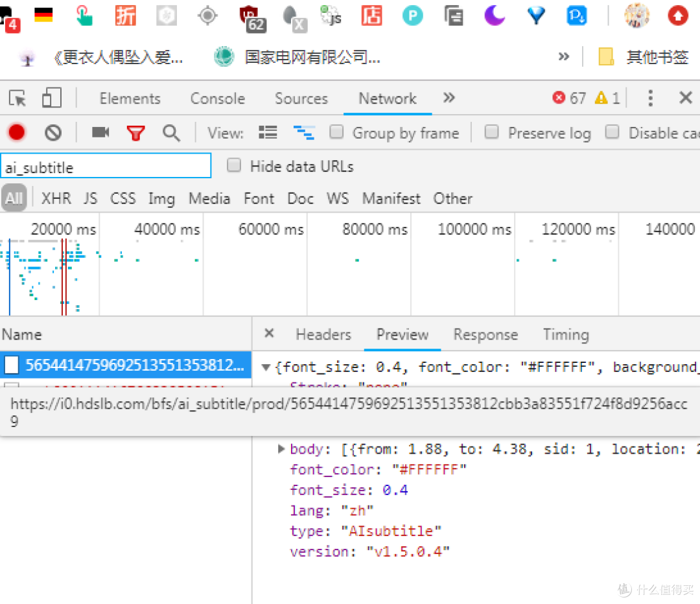Filter requests by Manifest type

click(391, 198)
